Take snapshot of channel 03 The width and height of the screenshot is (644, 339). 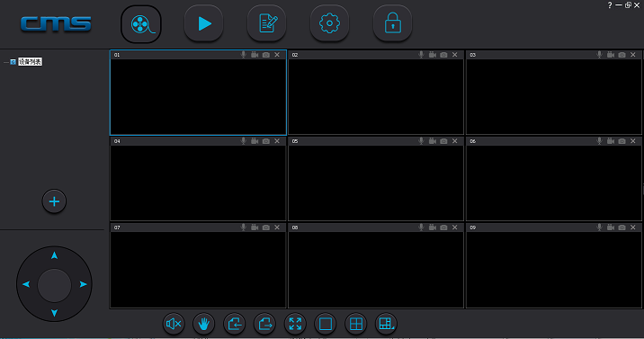click(x=622, y=55)
